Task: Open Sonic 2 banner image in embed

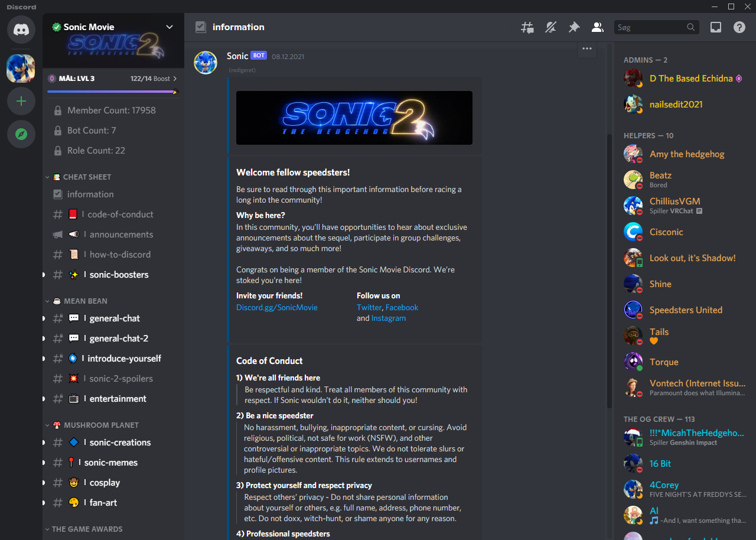Action: click(354, 118)
